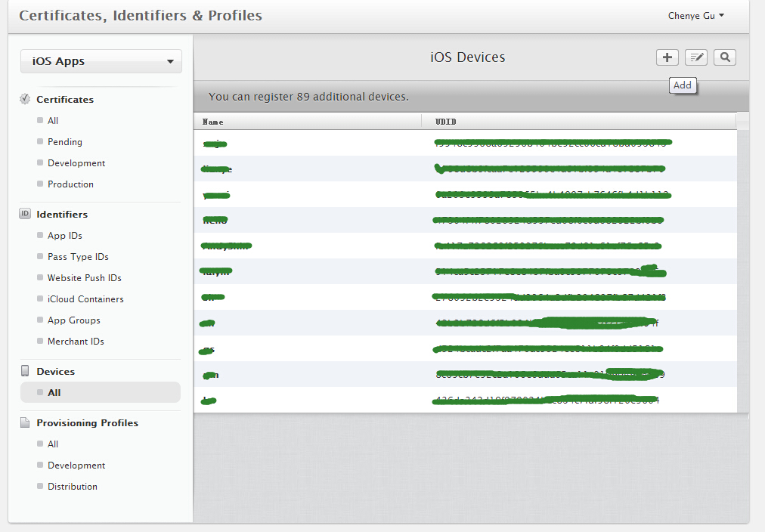Click the Provisioning Profiles document icon
The height and width of the screenshot is (532, 765).
click(25, 422)
